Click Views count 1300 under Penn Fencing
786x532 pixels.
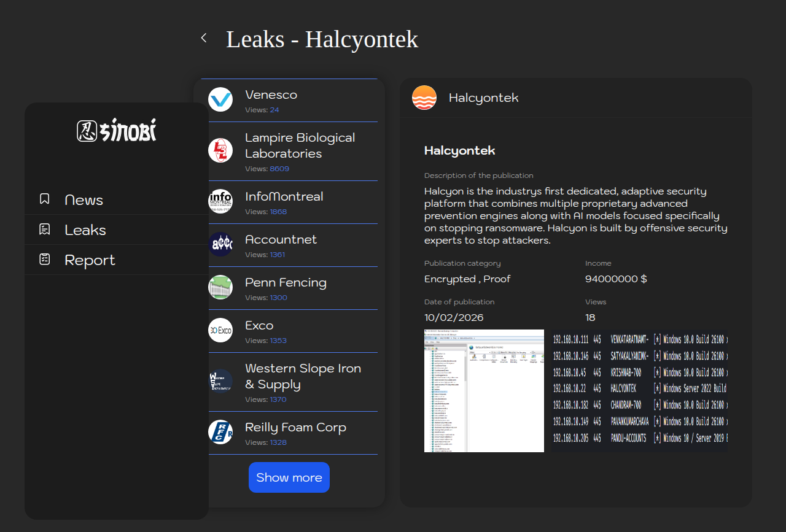coord(278,298)
